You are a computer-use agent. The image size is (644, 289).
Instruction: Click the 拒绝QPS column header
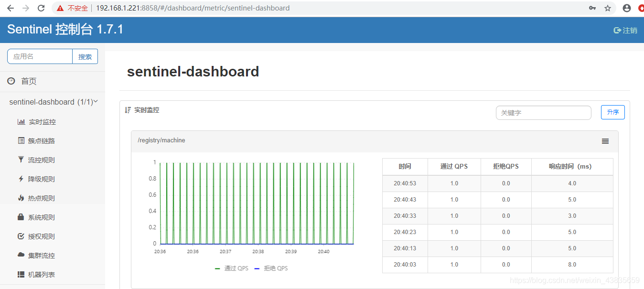pyautogui.click(x=506, y=167)
